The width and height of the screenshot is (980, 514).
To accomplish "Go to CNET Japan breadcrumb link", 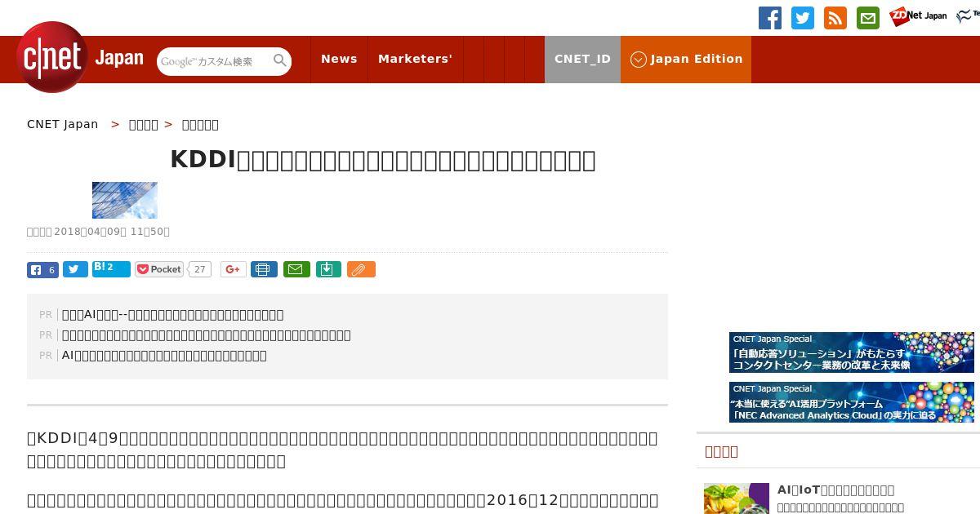I will [63, 124].
